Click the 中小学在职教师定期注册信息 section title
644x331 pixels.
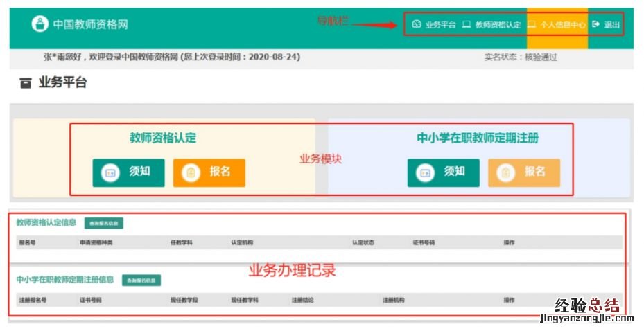pos(65,280)
